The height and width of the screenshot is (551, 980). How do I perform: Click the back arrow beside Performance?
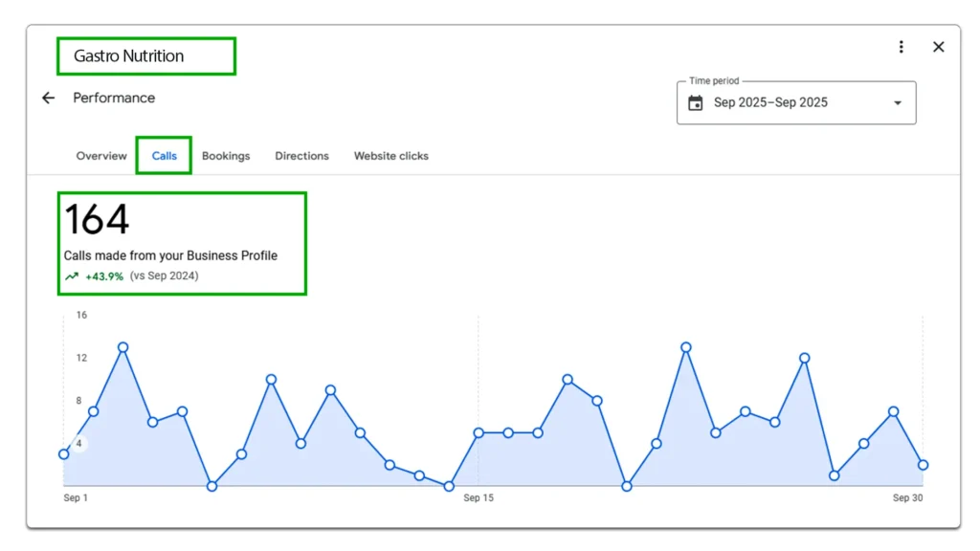[x=49, y=98]
